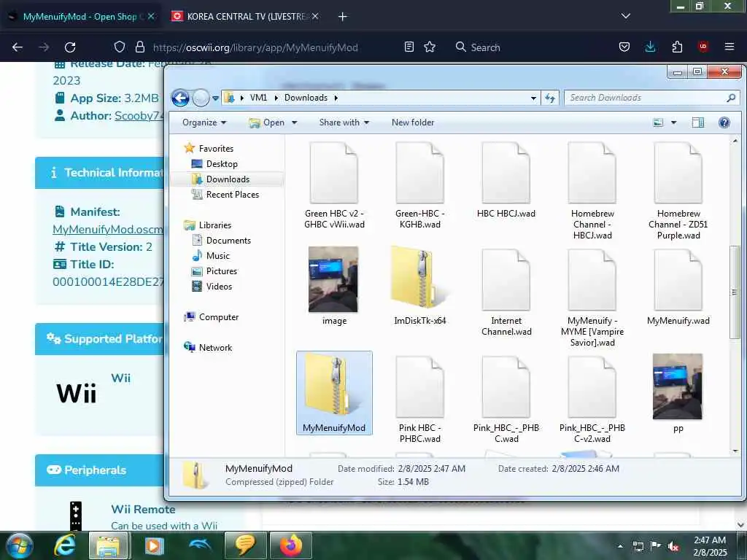The image size is (747, 560).
Task: Open the Windows Start menu
Action: tap(19, 545)
